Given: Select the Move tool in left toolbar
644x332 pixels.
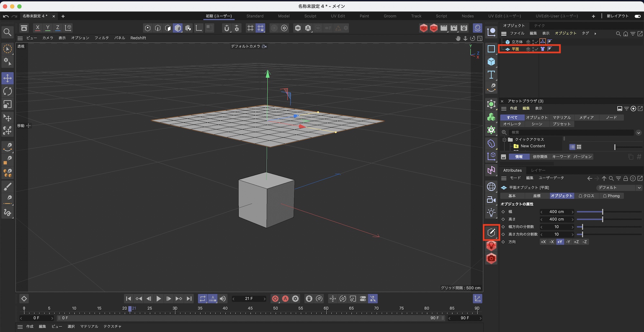Looking at the screenshot, I should point(7,78).
